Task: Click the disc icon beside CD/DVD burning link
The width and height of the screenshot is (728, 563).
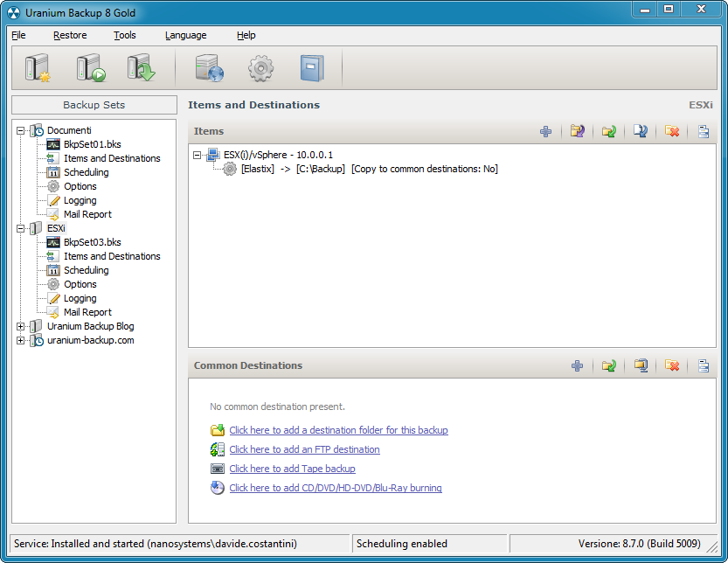Action: click(218, 488)
